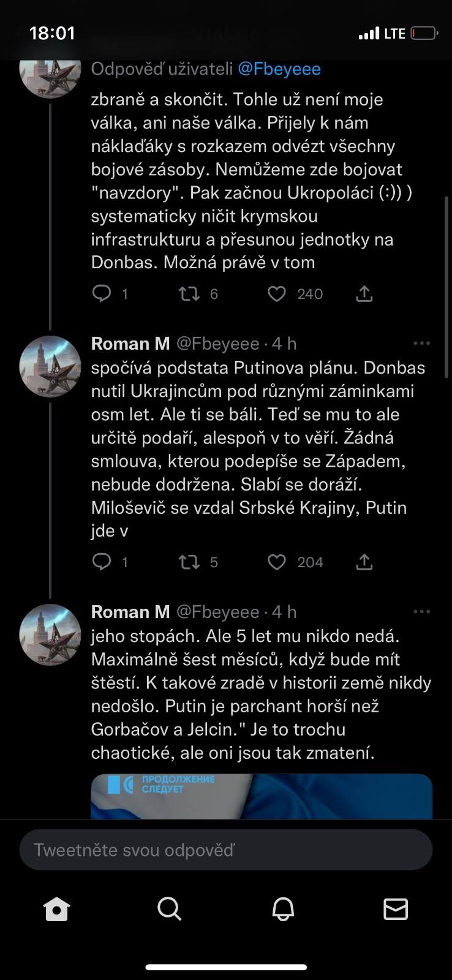Retweet the tweet with 5 retweets
The width and height of the screenshot is (452, 980).
coord(189,562)
